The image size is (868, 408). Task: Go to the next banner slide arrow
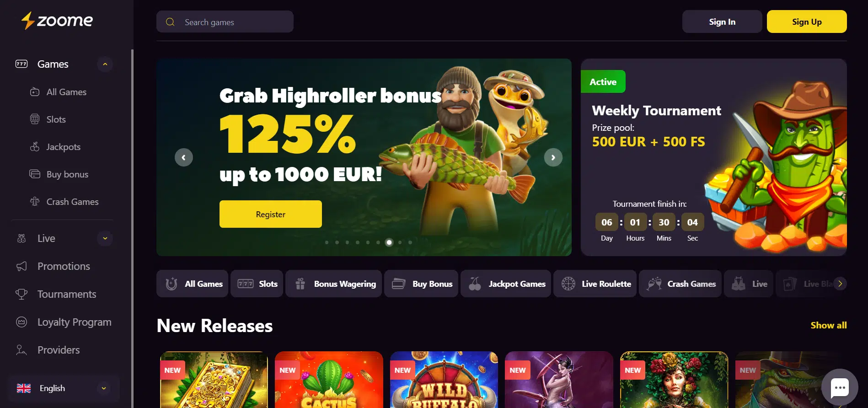pos(553,157)
